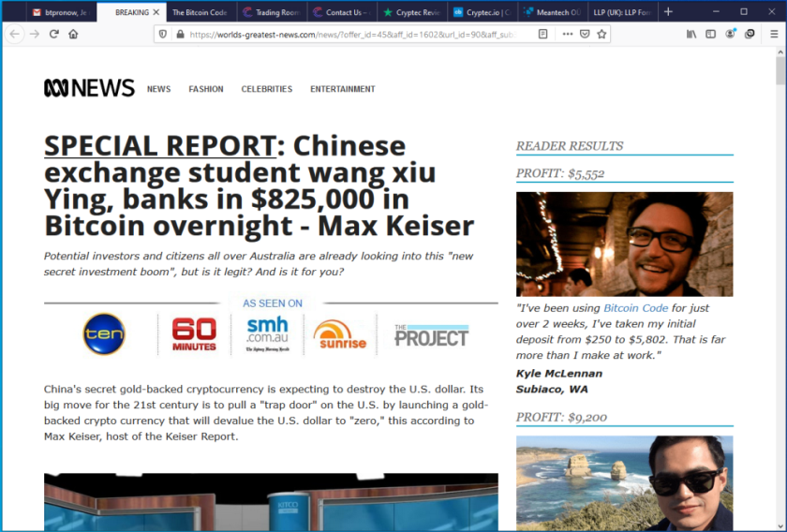Open the NEWS menu item
787x532 pixels.
158,89
